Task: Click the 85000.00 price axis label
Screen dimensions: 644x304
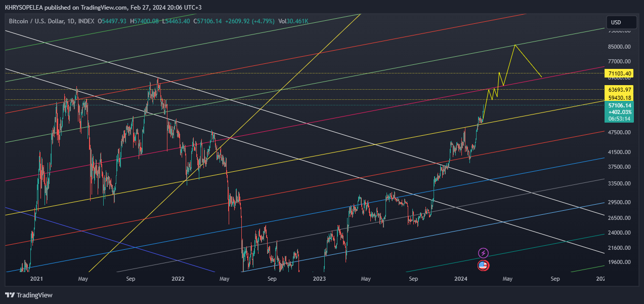Action: click(x=620, y=47)
